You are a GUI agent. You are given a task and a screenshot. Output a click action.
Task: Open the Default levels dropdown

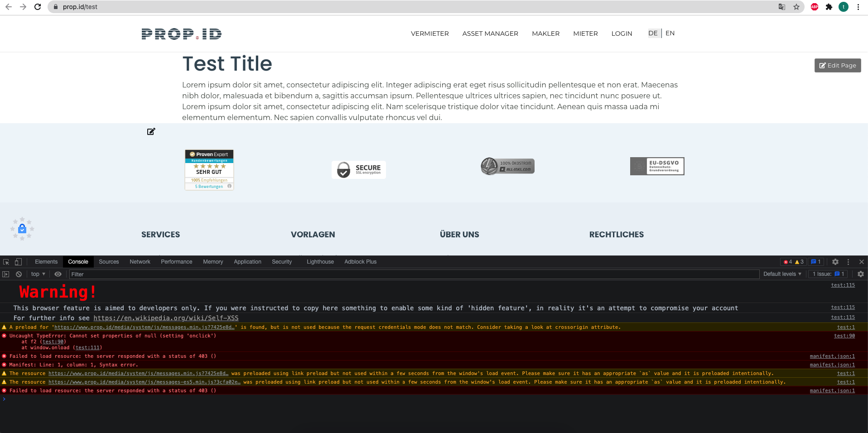(x=782, y=274)
